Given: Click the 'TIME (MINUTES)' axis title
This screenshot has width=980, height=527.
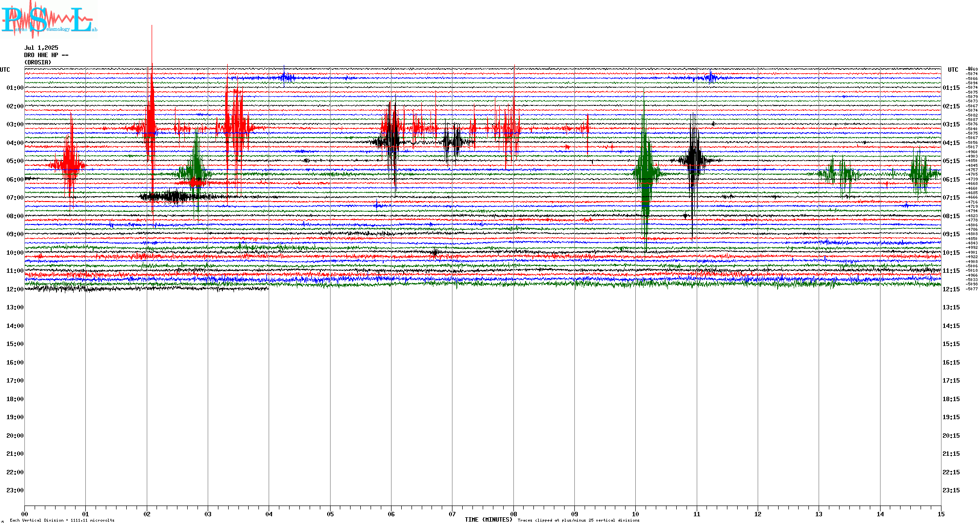Looking at the screenshot, I should tap(489, 520).
